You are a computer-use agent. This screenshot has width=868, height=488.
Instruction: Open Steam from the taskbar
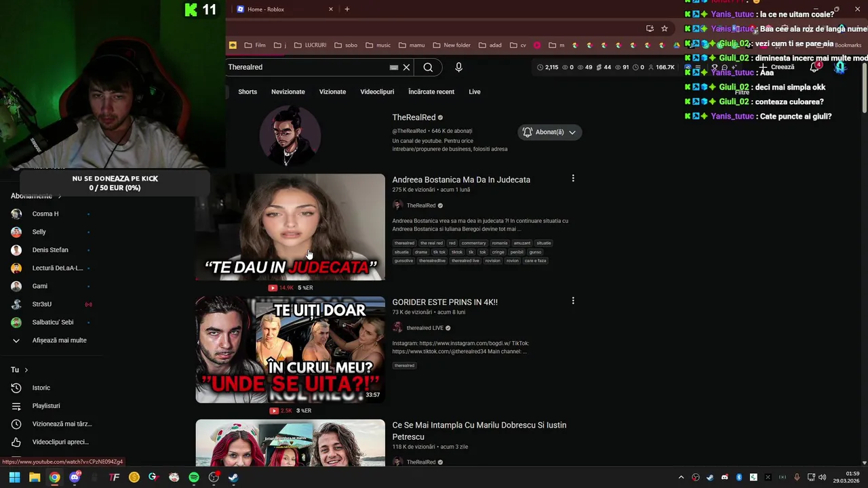233,477
